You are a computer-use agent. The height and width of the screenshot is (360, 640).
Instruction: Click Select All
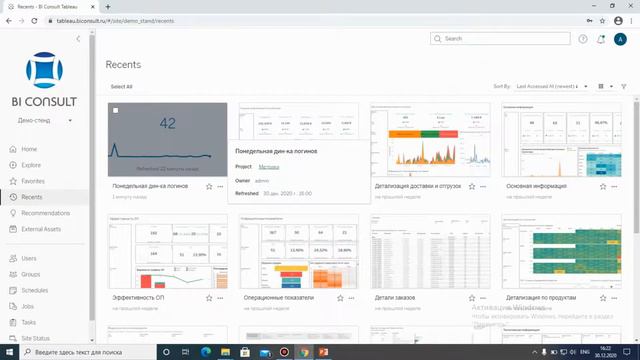(x=121, y=87)
